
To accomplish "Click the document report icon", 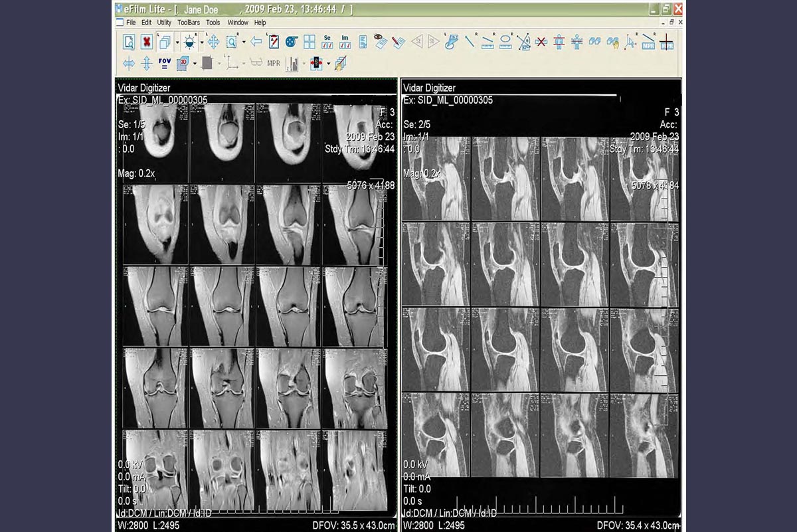I will 363,42.
